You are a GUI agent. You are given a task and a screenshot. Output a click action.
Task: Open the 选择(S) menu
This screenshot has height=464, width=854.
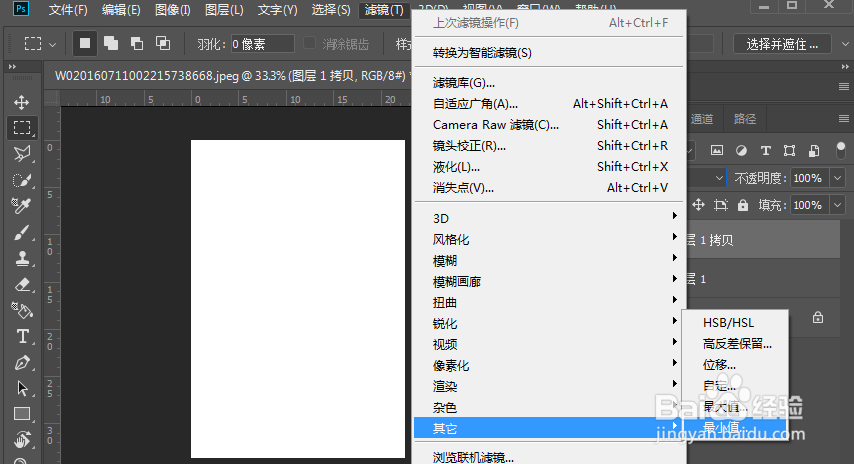coord(331,10)
